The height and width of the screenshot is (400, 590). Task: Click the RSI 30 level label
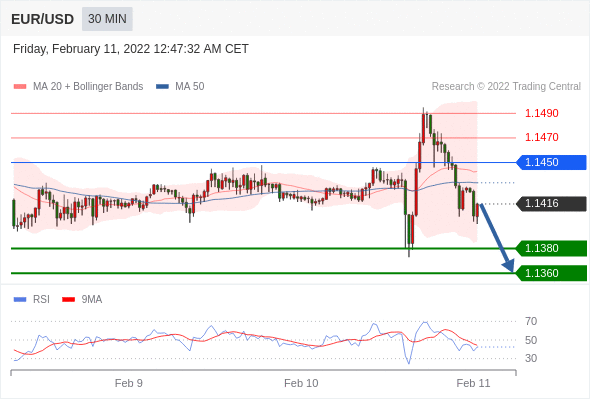coord(531,358)
